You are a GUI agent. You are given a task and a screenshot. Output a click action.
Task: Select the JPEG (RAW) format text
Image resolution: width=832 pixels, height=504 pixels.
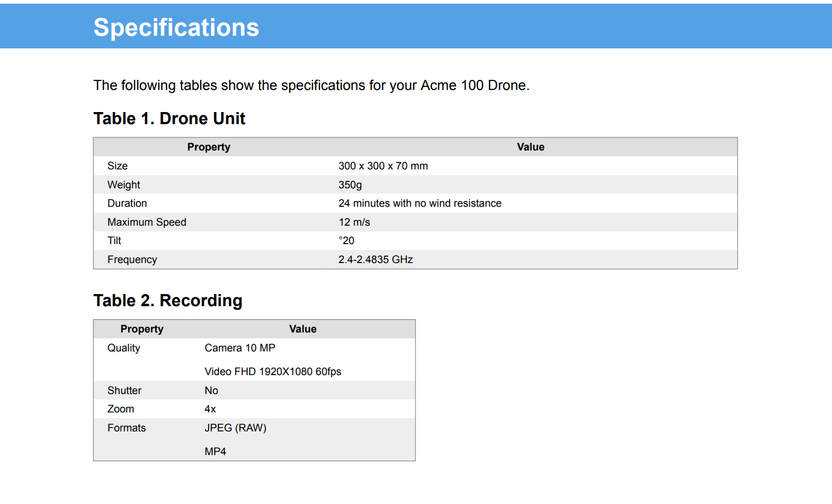tap(235, 428)
